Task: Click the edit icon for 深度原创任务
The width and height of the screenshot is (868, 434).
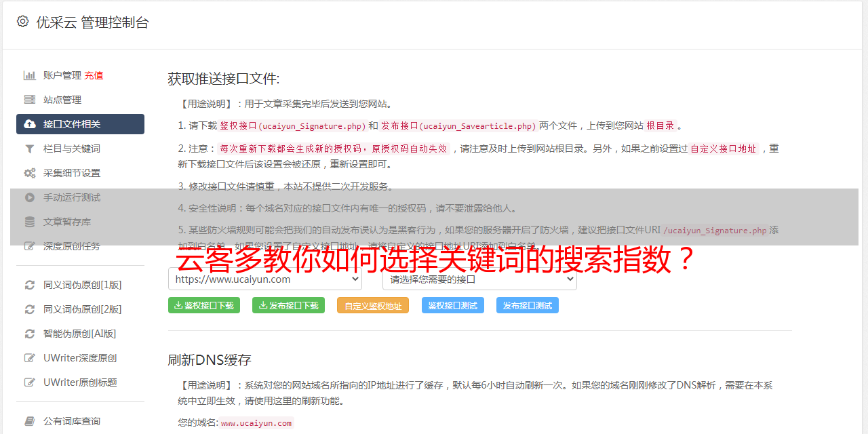Action: click(x=30, y=246)
